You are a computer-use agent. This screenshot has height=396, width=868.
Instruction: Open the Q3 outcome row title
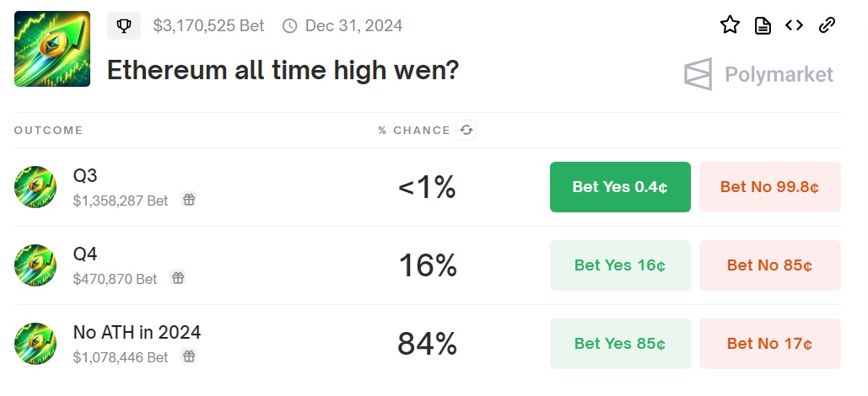[x=85, y=176]
